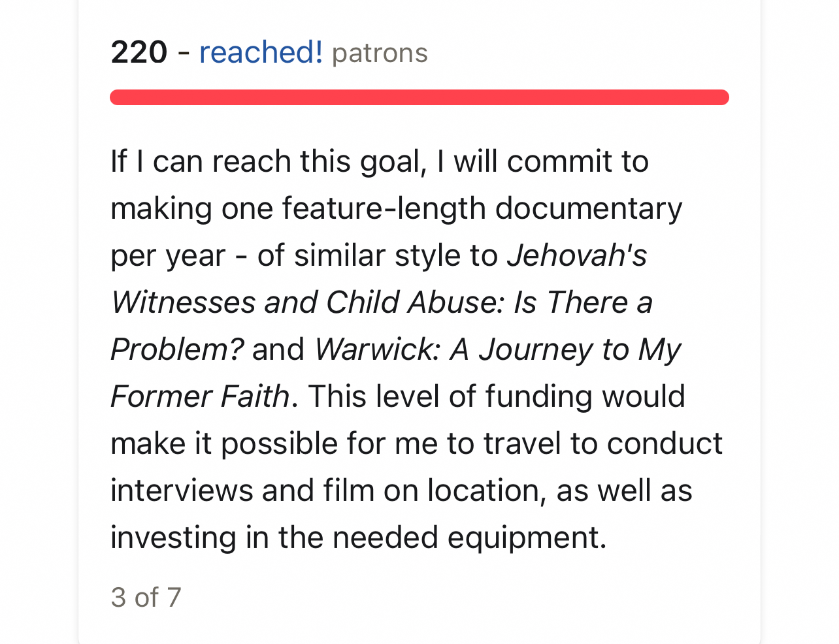Viewport: 839px width, 644px height.
Task: Click the red goal progress bar
Action: pyautogui.click(x=419, y=97)
